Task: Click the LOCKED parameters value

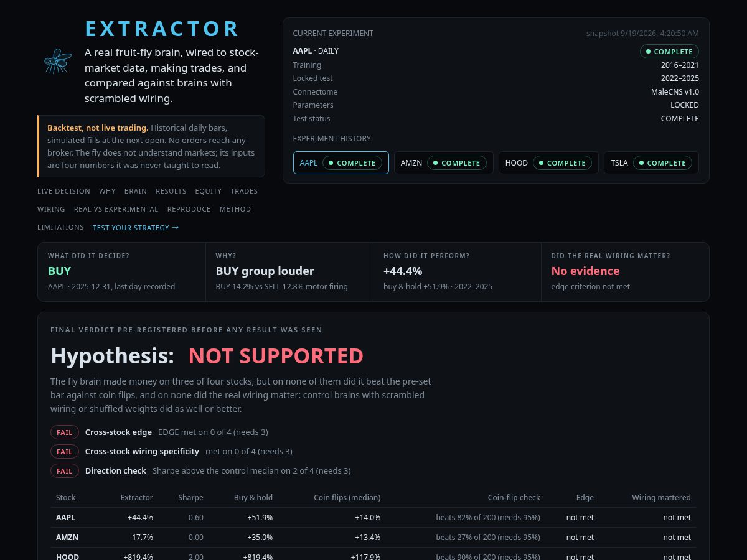Action: (x=685, y=105)
